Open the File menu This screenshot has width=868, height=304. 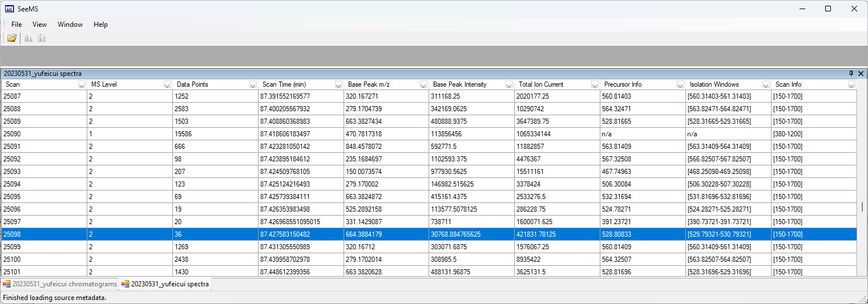pyautogui.click(x=17, y=25)
